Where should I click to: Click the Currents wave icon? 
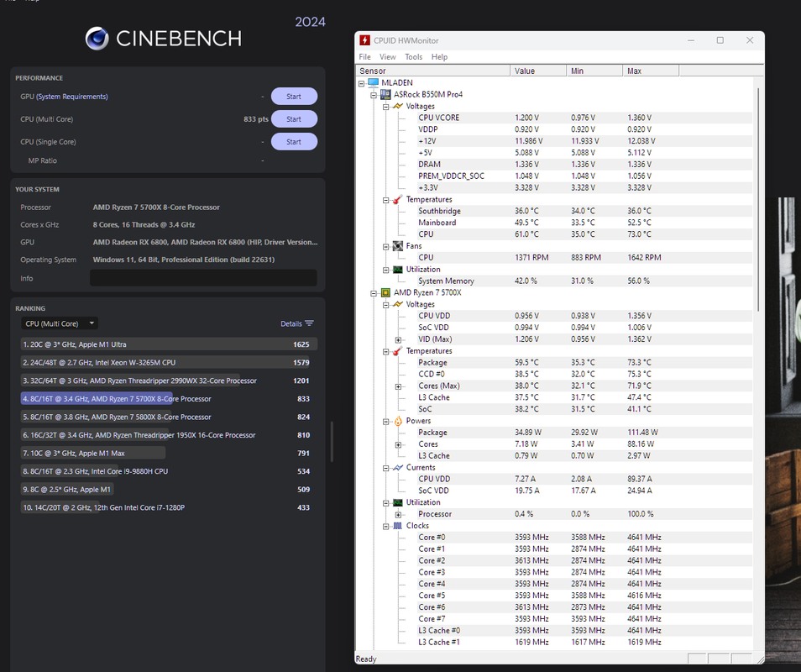pyautogui.click(x=397, y=468)
